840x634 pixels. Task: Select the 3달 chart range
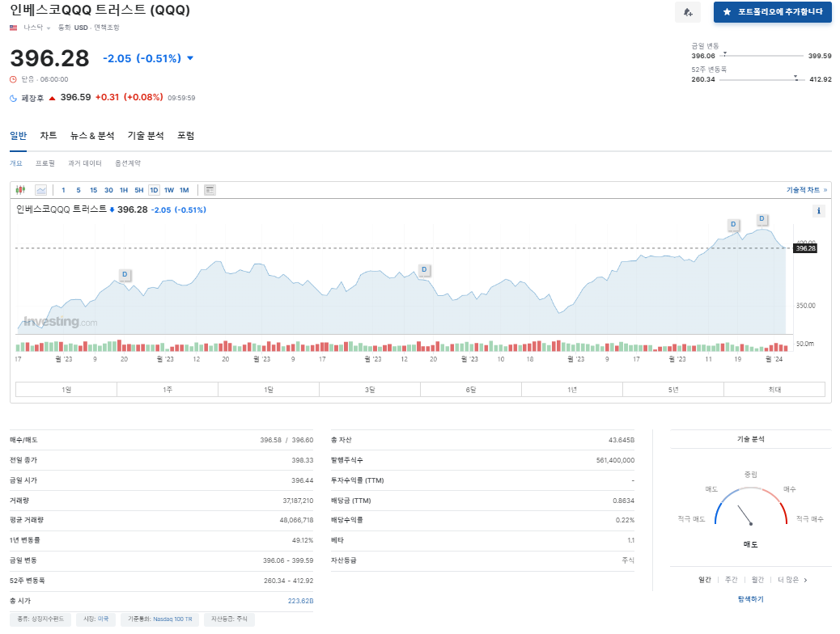pos(370,389)
